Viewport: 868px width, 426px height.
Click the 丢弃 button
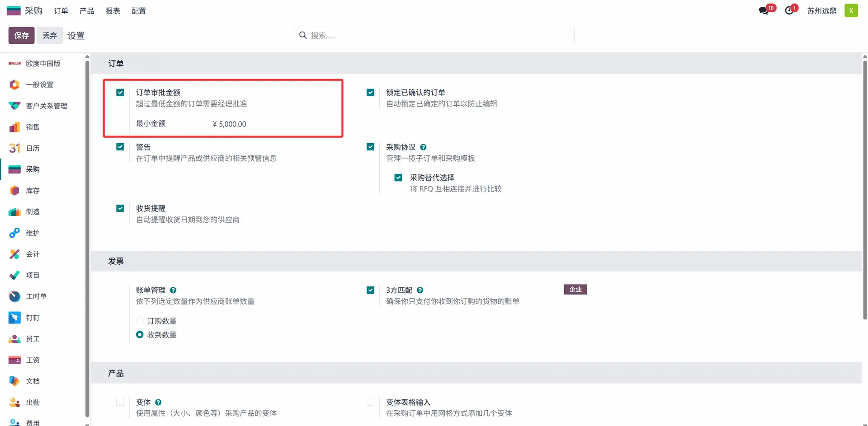50,36
